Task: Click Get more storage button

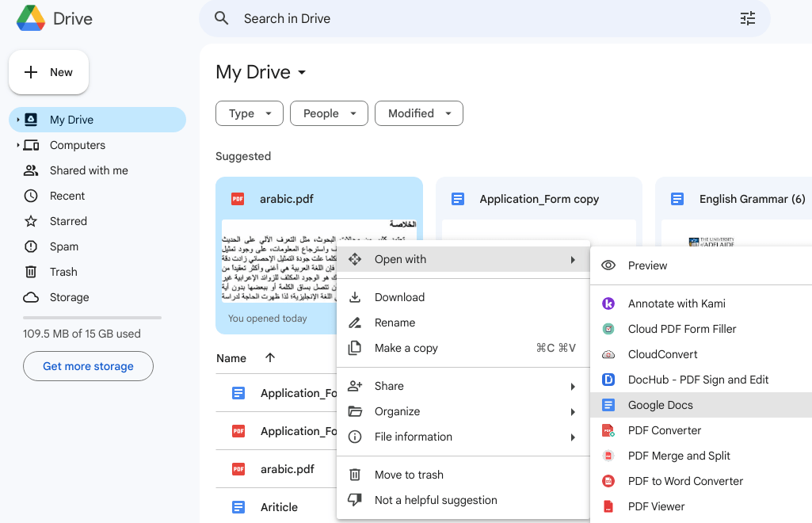Action: click(x=88, y=366)
